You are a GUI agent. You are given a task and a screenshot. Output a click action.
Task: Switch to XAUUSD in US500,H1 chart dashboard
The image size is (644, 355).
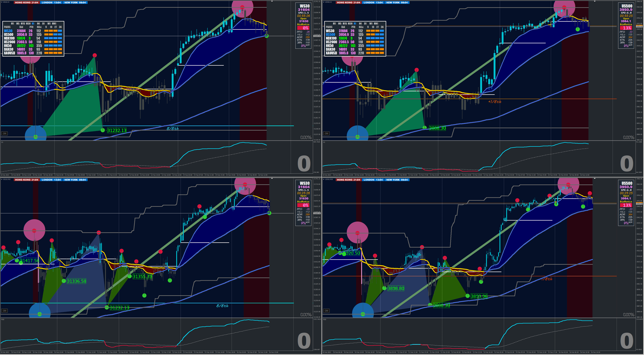point(331,53)
